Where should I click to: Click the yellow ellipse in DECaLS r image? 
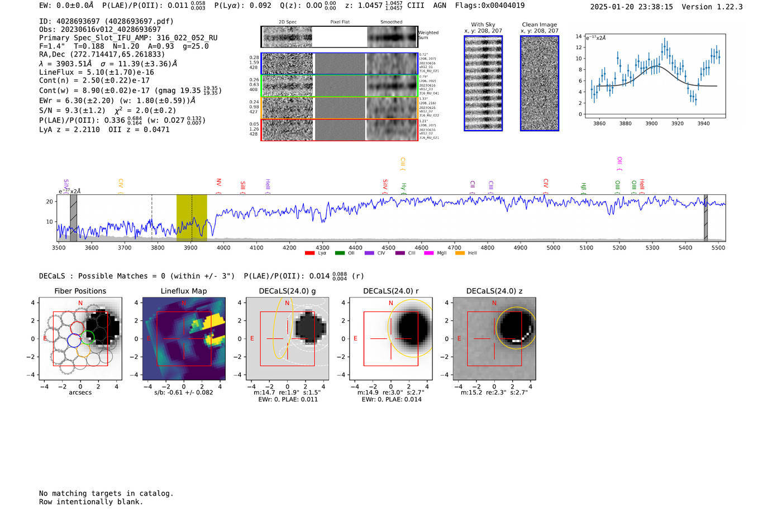point(411,328)
